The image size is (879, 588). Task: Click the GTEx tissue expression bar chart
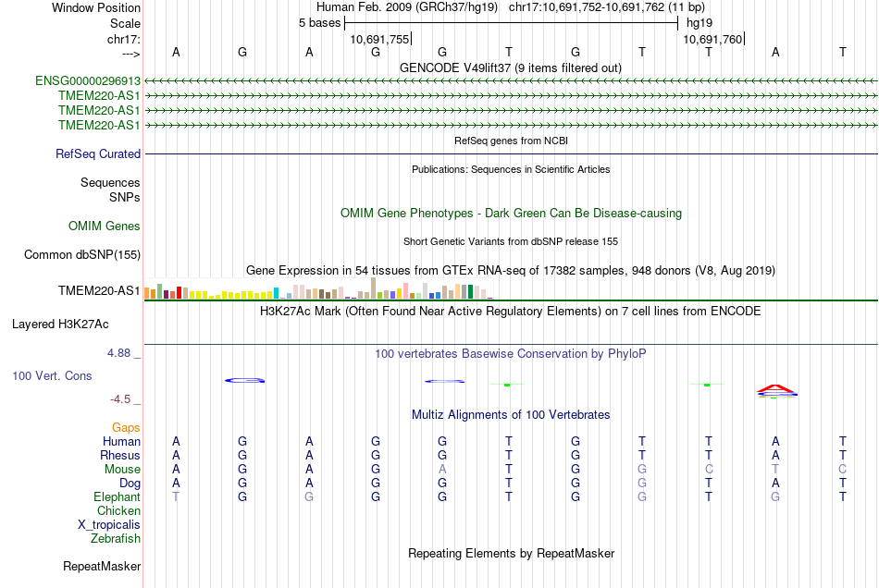click(x=318, y=288)
